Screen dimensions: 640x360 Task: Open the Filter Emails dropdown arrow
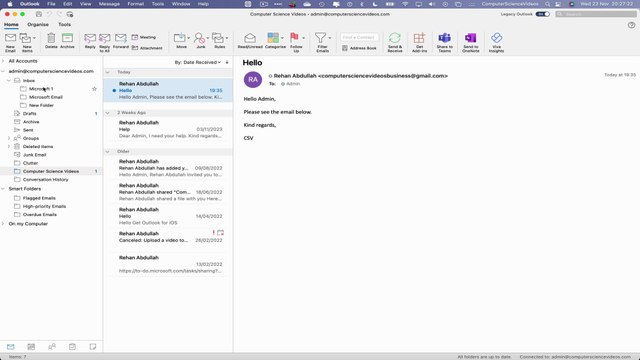click(x=330, y=38)
